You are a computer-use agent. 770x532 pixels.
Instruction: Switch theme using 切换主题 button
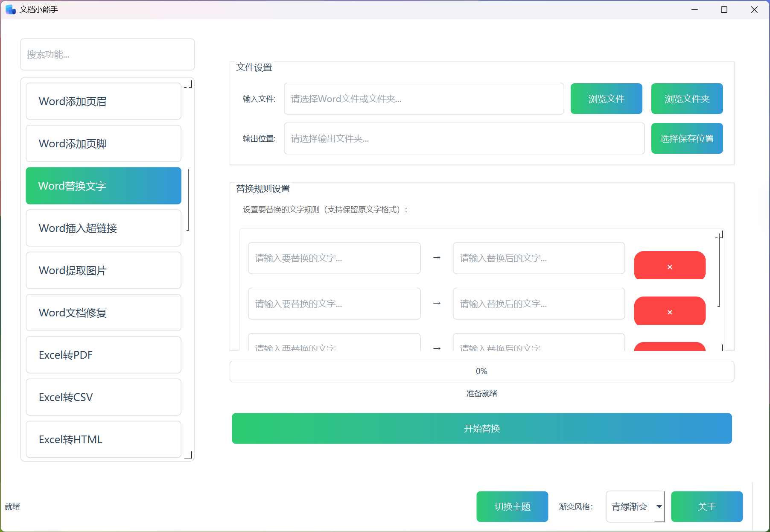click(x=512, y=506)
